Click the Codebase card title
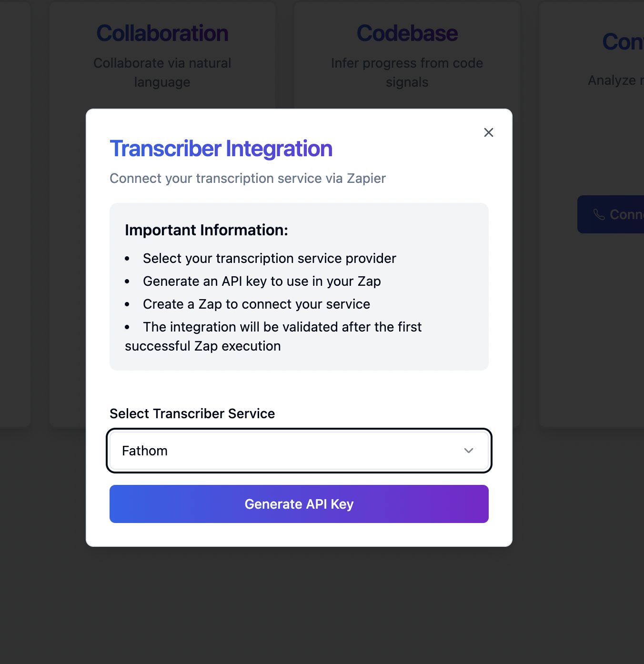 407,33
